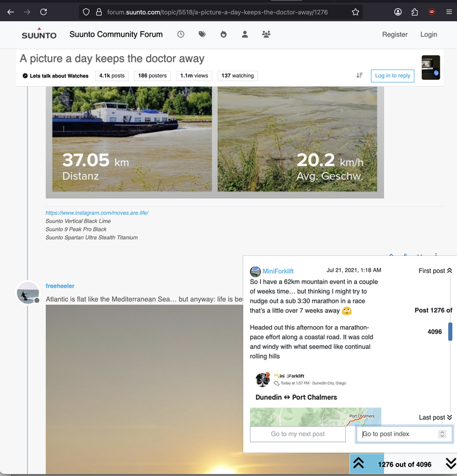Image resolution: width=457 pixels, height=476 pixels.
Task: Click the 186 posters stat
Action: pyautogui.click(x=152, y=76)
